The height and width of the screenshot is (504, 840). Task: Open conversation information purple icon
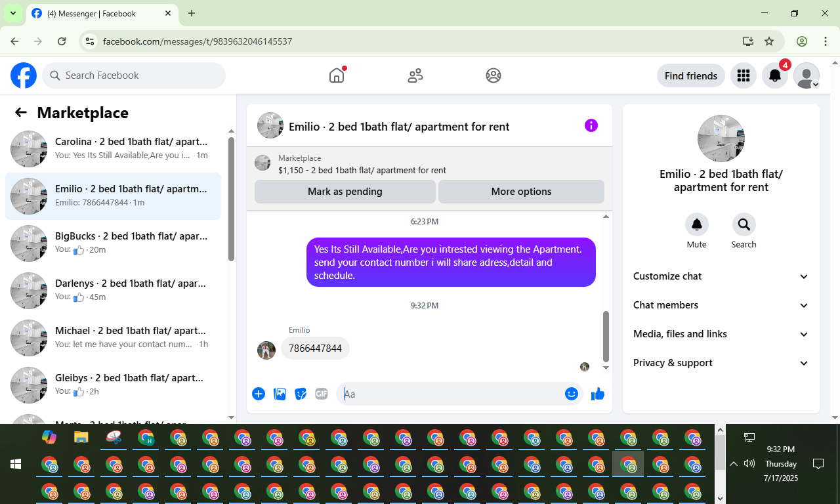[591, 125]
